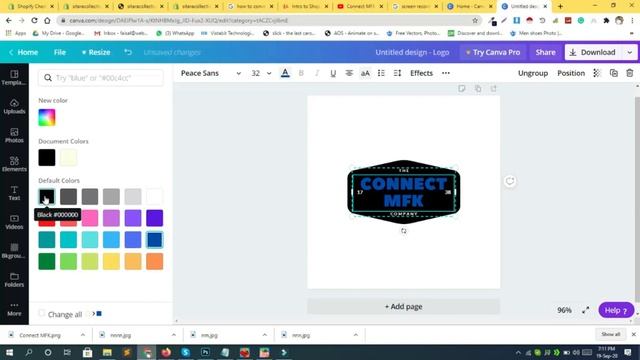Choose the orange default color swatch
This screenshot has height=360, width=640.
pyautogui.click(x=155, y=261)
